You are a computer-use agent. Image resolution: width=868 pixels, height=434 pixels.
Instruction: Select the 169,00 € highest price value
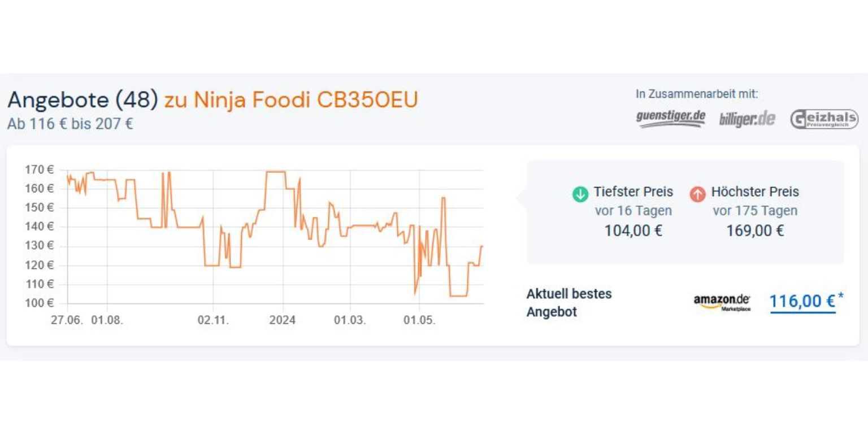(x=755, y=231)
